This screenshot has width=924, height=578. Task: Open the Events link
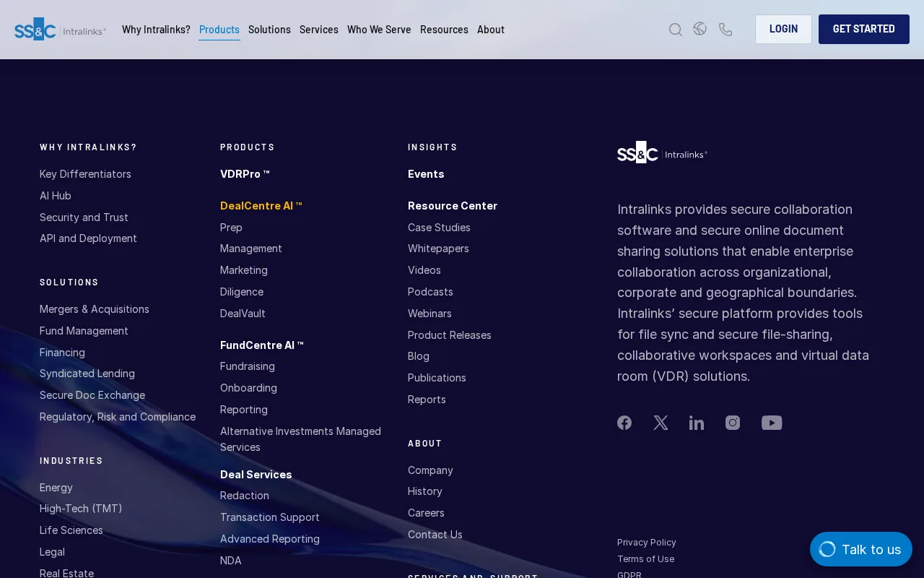426,174
